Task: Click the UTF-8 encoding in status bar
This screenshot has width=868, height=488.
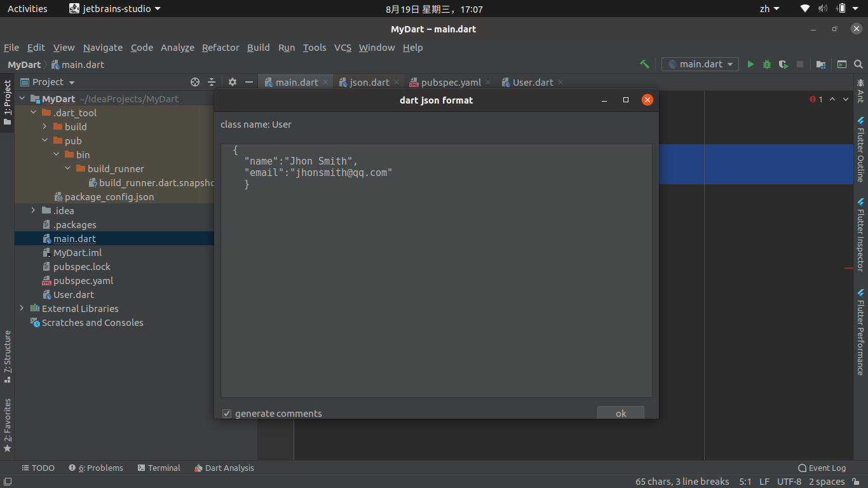Action: click(x=789, y=482)
